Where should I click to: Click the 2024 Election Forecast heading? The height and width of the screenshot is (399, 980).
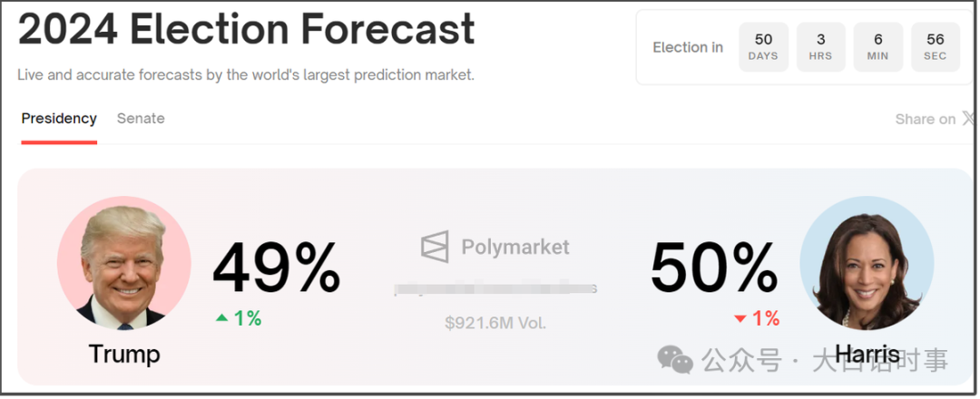pos(246,28)
